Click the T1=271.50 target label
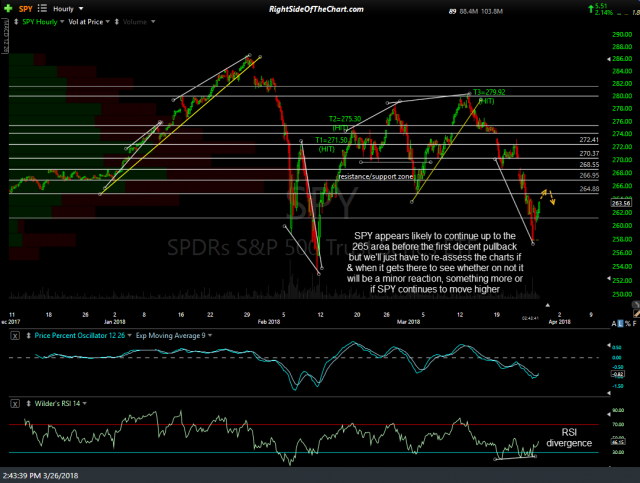This screenshot has width=640, height=483. tap(331, 145)
